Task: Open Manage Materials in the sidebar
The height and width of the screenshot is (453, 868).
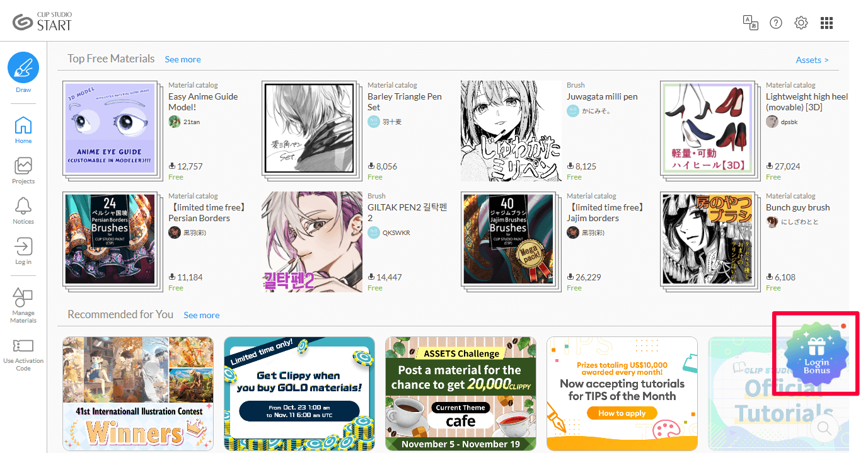Action: coord(23,297)
